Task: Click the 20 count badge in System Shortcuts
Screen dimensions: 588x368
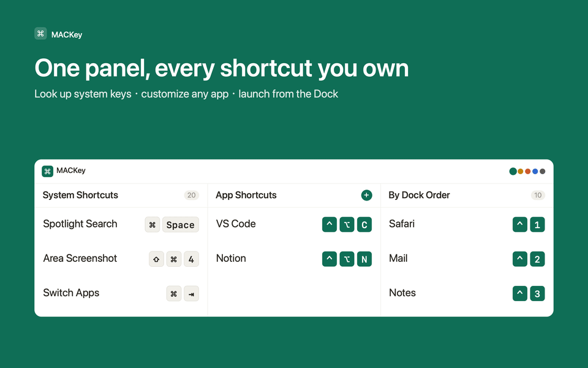Action: [x=191, y=195]
